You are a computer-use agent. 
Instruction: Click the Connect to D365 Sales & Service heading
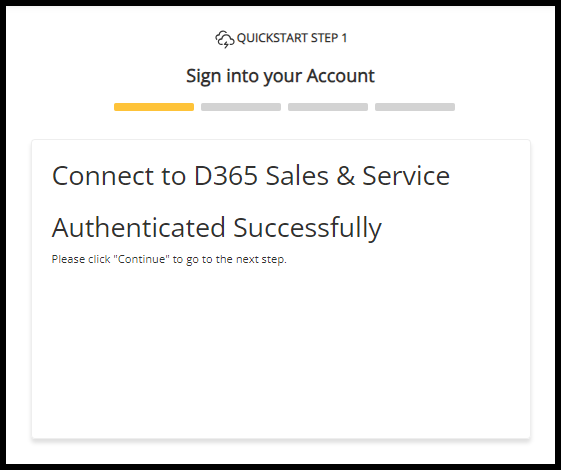pos(251,176)
